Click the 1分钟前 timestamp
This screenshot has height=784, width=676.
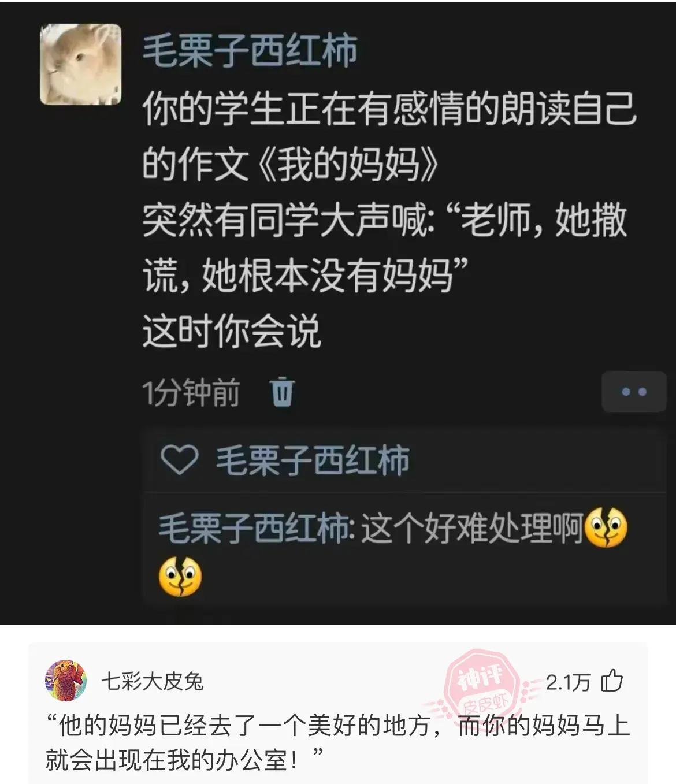click(191, 393)
